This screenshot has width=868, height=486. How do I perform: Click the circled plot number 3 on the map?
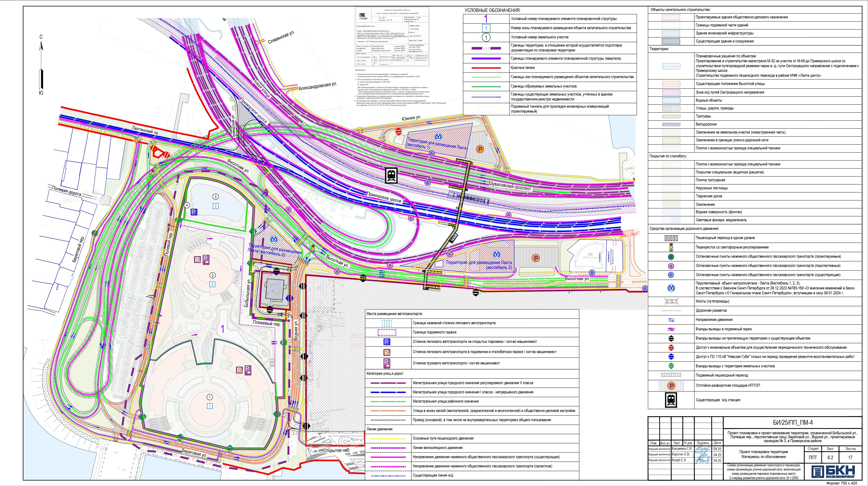point(215,197)
